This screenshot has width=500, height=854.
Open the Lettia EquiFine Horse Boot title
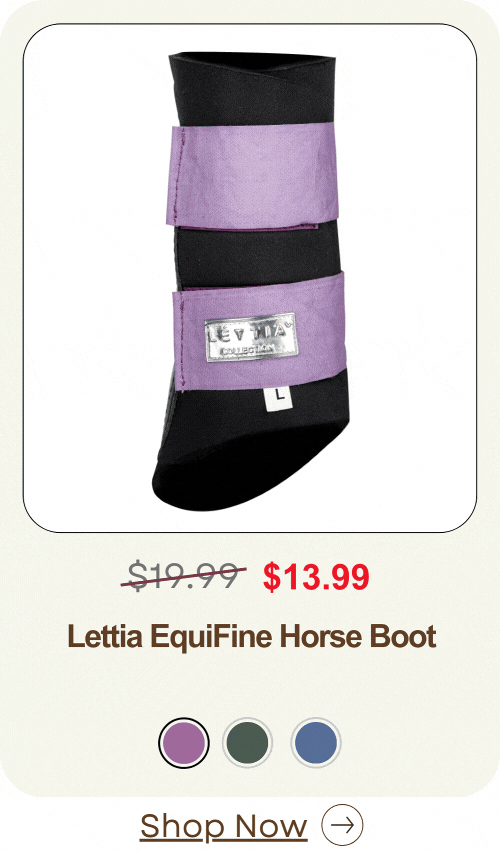(x=252, y=636)
